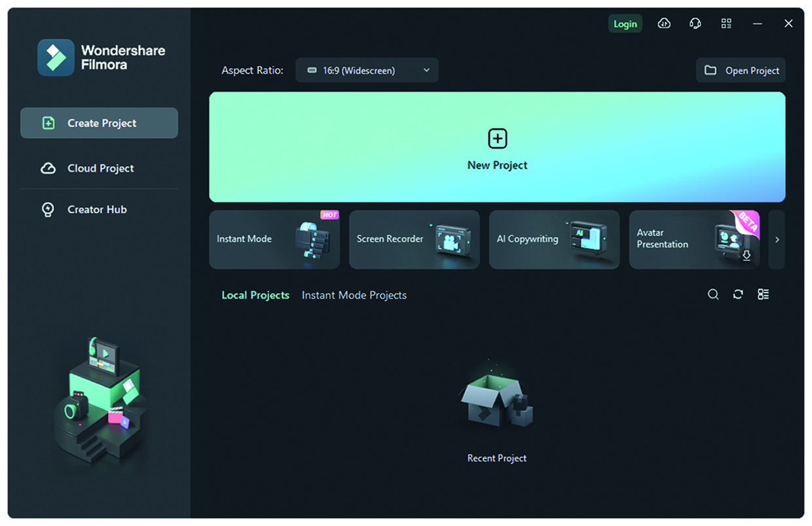Open the Aspect Ratio dropdown
812x526 pixels.
pos(367,70)
